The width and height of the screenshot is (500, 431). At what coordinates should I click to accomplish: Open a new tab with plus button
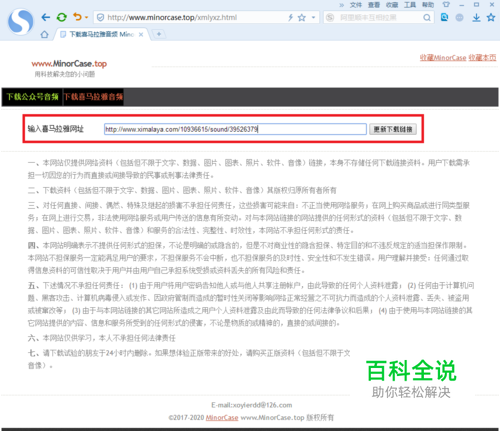pyautogui.click(x=159, y=34)
